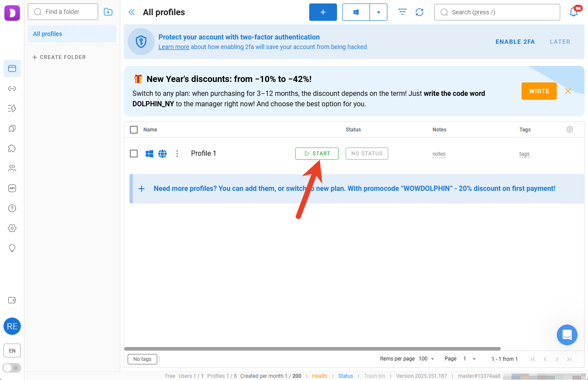Screen dimensions: 588x380
Task: Open the platform selector dropdown arrow
Action: 378,12
